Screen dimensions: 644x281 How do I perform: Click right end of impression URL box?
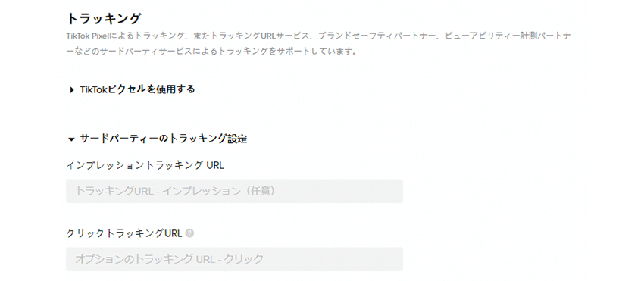pos(394,191)
